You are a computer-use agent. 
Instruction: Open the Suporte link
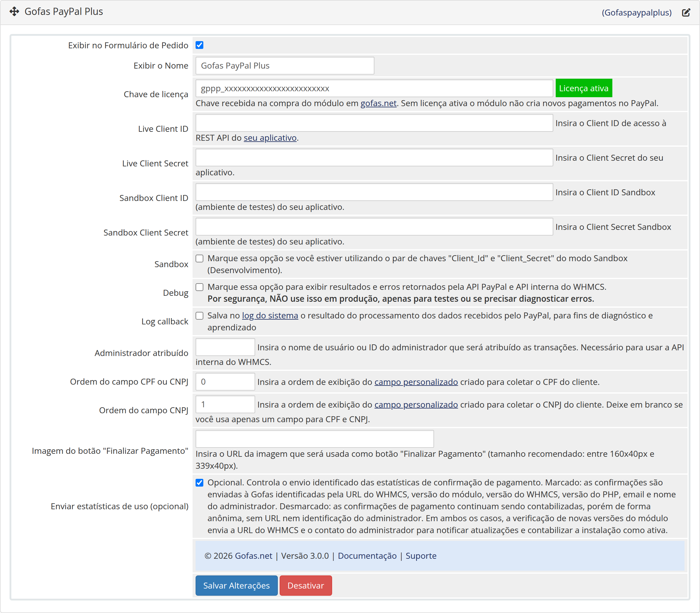pos(421,556)
